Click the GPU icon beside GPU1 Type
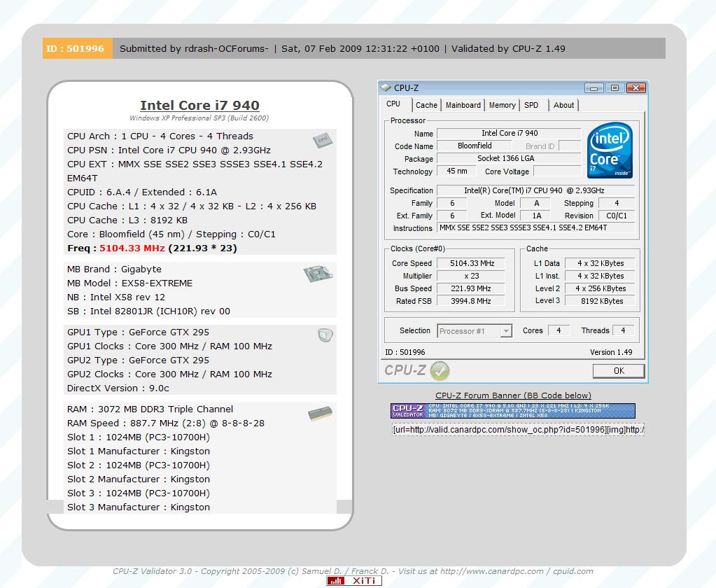716x588 pixels. 325,335
